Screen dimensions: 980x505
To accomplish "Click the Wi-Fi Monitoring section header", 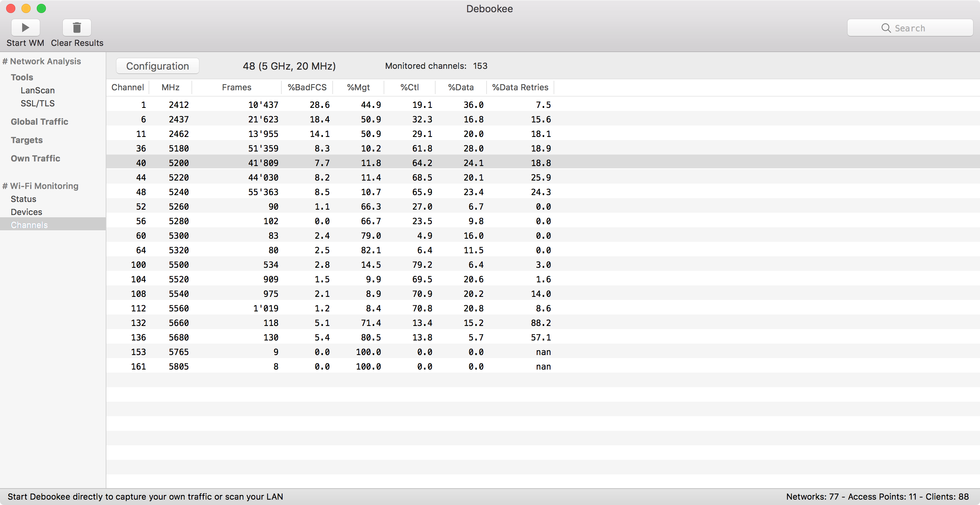I will 42,186.
